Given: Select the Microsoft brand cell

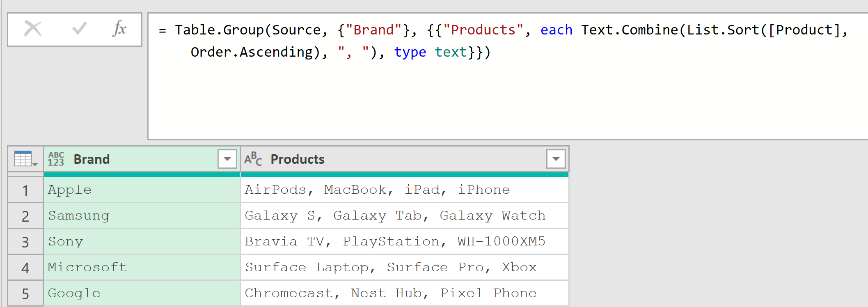Looking at the screenshot, I should point(142,268).
